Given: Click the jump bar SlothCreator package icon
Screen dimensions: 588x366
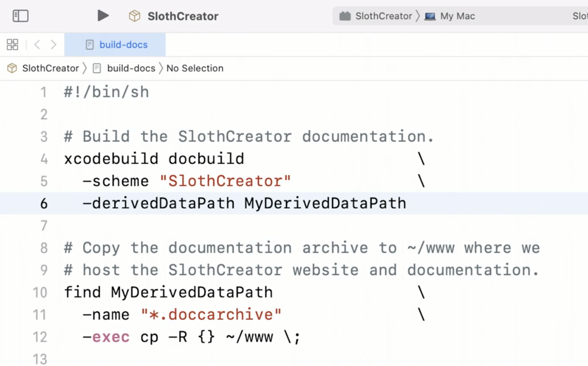Looking at the screenshot, I should [x=12, y=68].
